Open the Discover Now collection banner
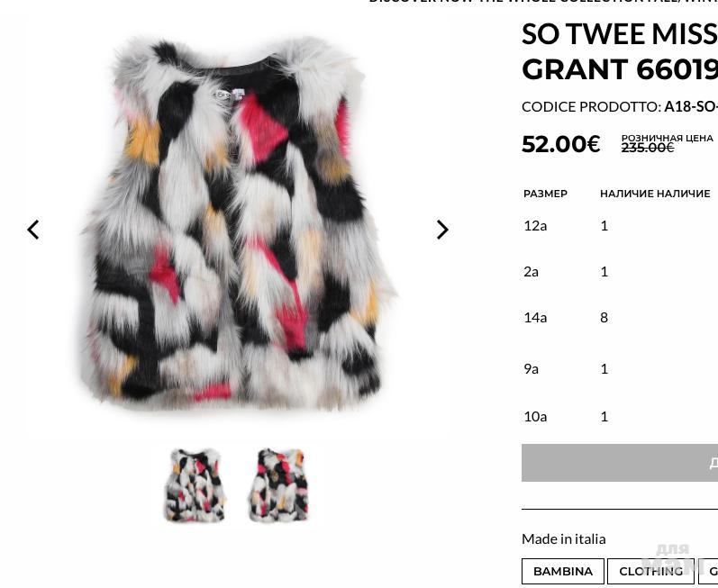718x588 pixels. pyautogui.click(x=542, y=2)
